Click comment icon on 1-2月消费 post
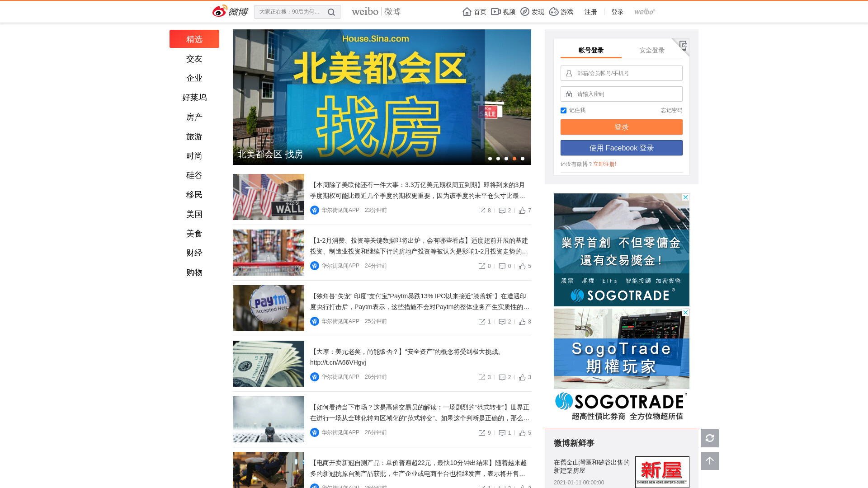 click(x=502, y=266)
